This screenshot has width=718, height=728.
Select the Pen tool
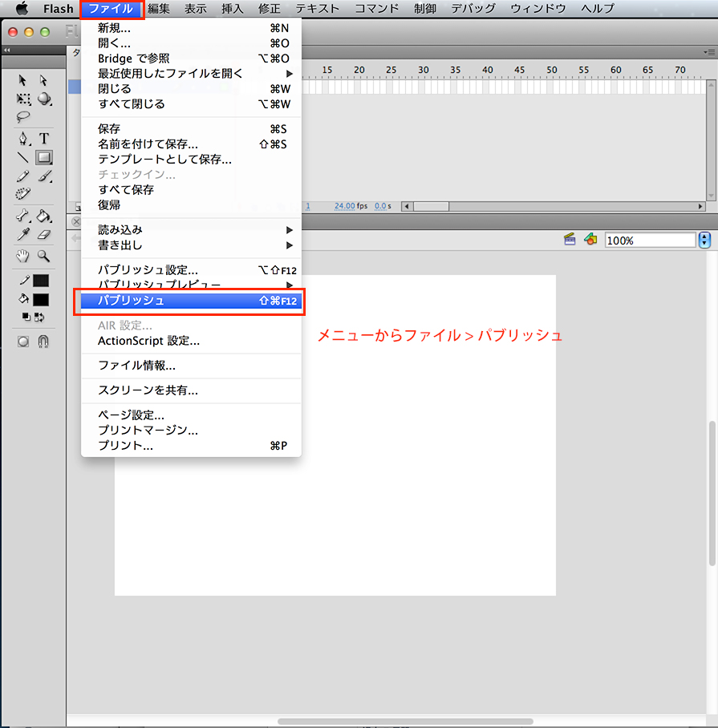[x=23, y=138]
